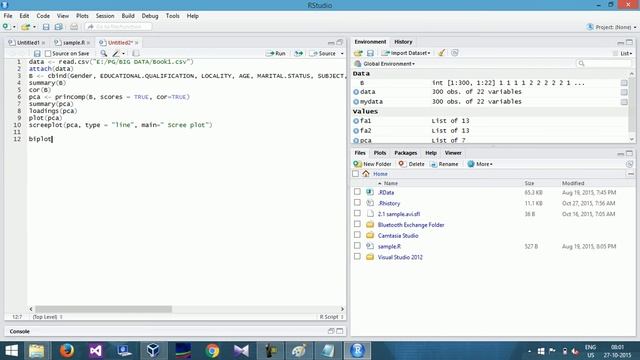Screen dimensions: 640x360
Task: Click the Delete button in Files pane
Action: 411,164
